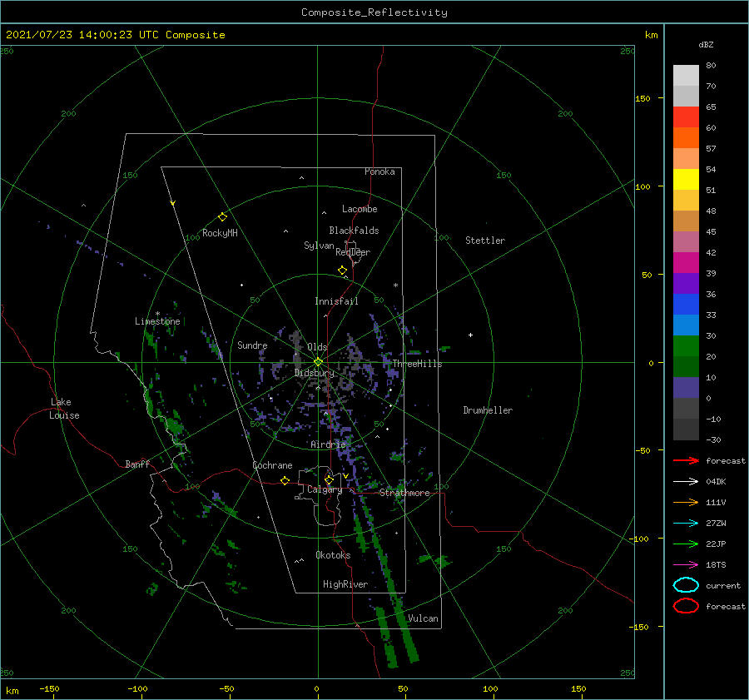Click the green 22JP arrow legend icon
Screen dimensions: 749x700
point(686,544)
